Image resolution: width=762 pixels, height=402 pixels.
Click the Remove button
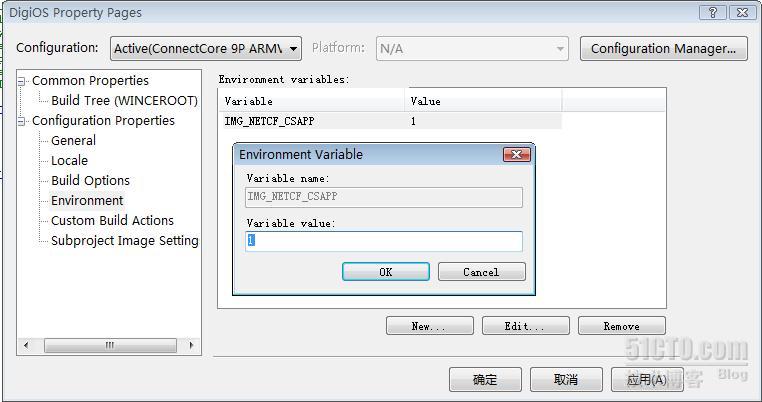(622, 326)
